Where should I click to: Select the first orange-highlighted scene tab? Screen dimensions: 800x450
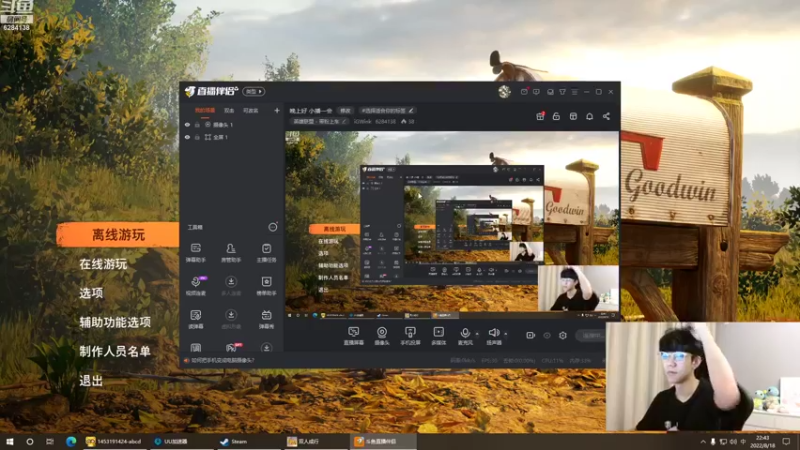pyautogui.click(x=205, y=110)
